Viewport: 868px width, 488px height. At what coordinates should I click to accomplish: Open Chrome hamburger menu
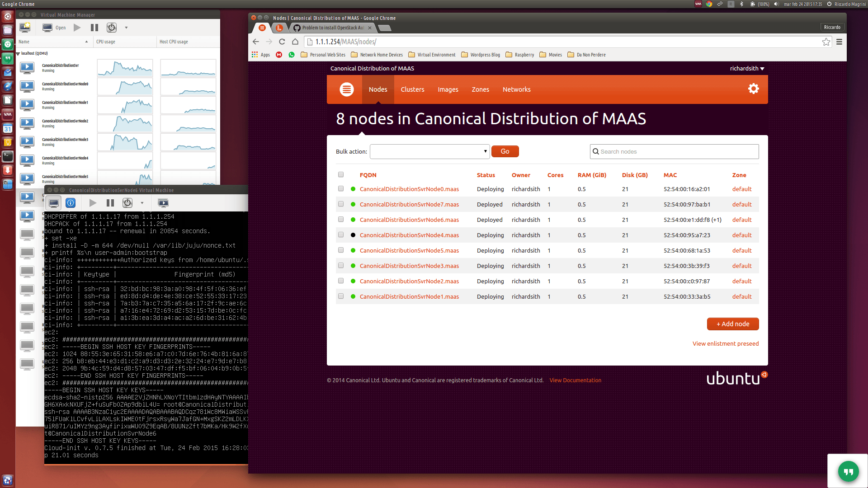coord(839,42)
